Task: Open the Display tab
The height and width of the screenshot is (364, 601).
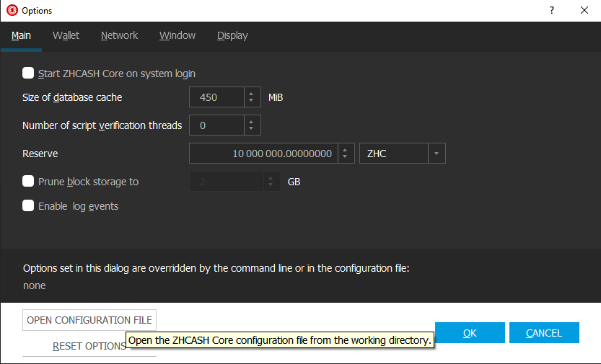Action: pyautogui.click(x=232, y=35)
